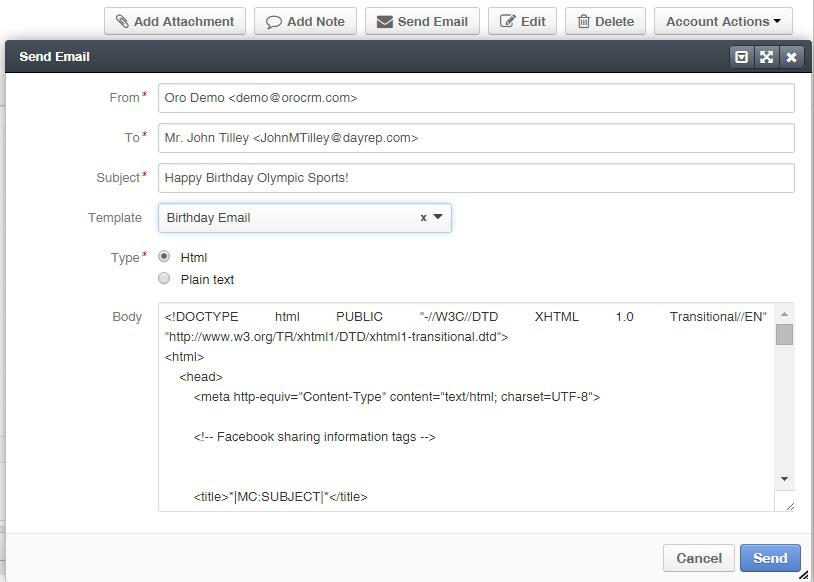Select the Html type radio button
This screenshot has height=582, width=814.
(x=164, y=256)
